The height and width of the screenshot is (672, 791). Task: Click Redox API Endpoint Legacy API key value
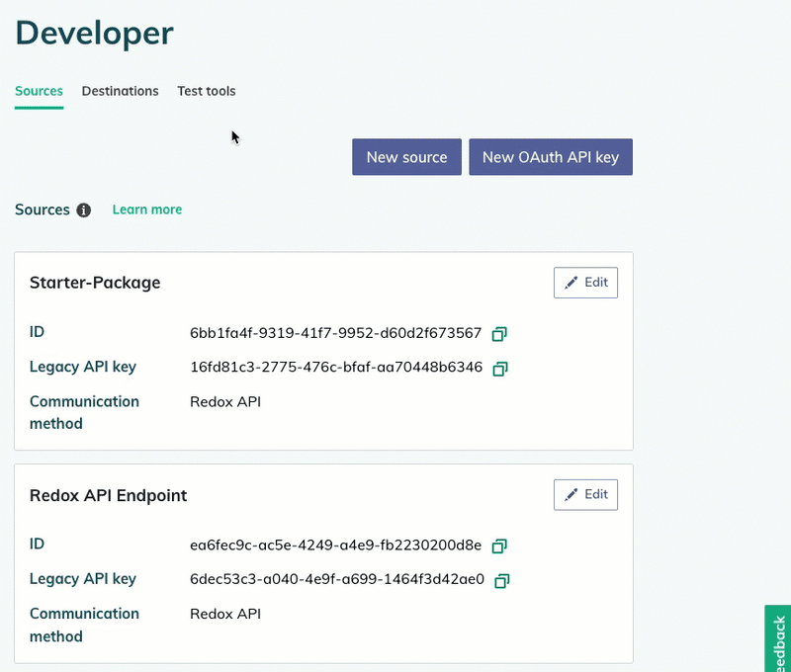point(337,579)
